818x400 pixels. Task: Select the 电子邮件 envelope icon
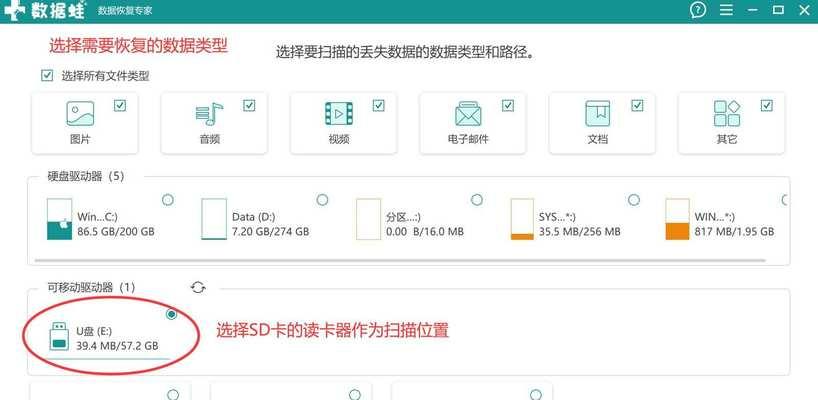click(x=468, y=114)
